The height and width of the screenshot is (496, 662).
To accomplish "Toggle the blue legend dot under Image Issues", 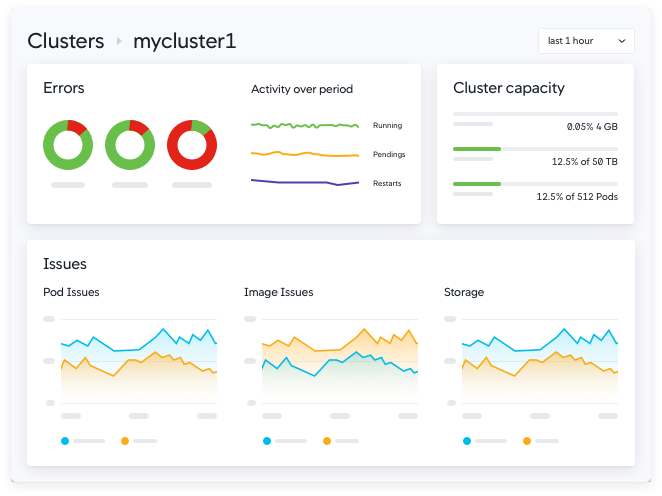I will pos(267,441).
